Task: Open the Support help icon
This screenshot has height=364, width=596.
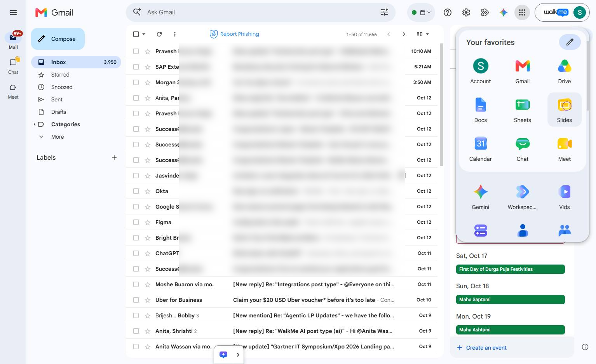Action: point(447,12)
